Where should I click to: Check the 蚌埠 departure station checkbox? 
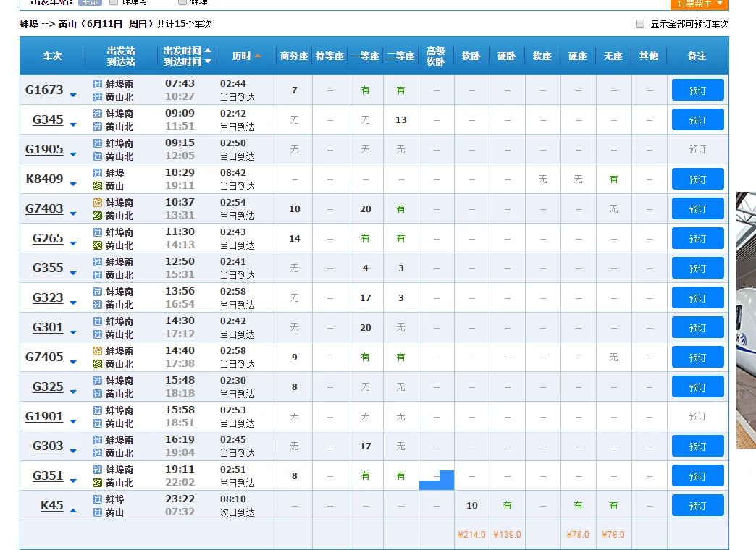coord(182,3)
